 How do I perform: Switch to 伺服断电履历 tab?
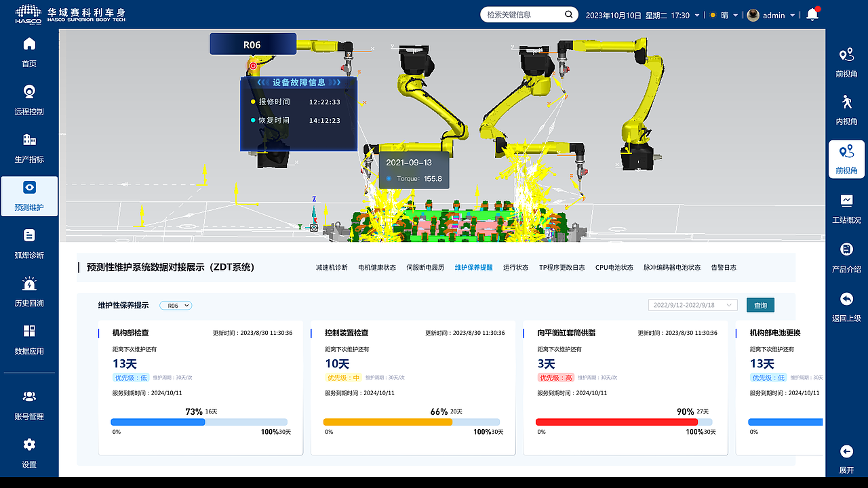click(x=425, y=268)
